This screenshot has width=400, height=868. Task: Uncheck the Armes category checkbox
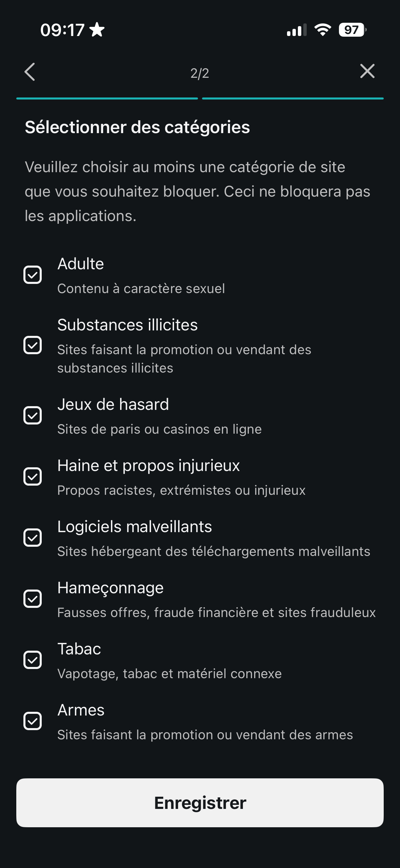[33, 721]
